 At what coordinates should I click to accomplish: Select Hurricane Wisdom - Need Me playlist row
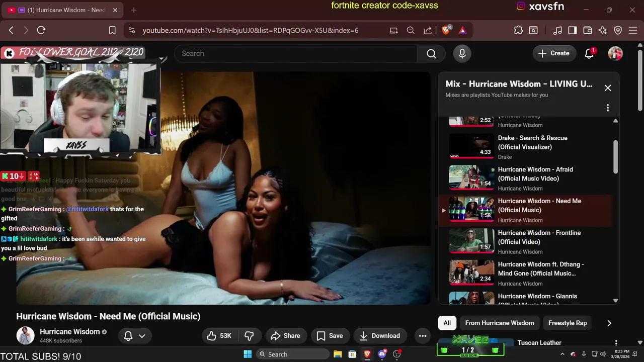point(526,210)
